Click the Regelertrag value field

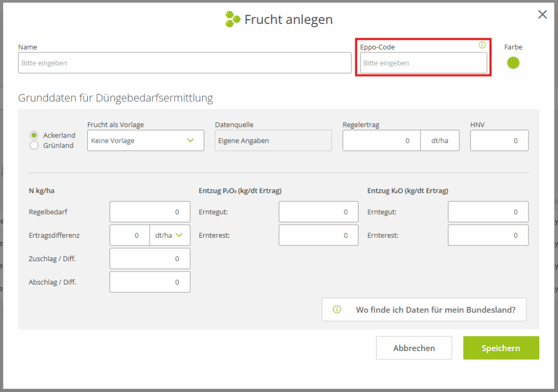[381, 141]
